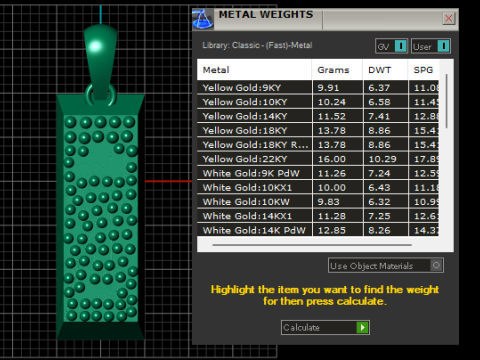Click the 7.41 DWT value
This screenshot has width=480, height=360.
point(379,117)
